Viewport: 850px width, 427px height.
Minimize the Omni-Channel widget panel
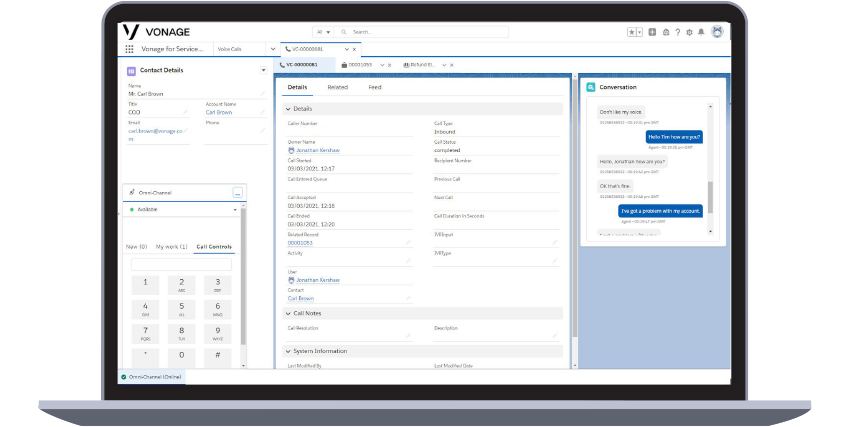(237, 192)
